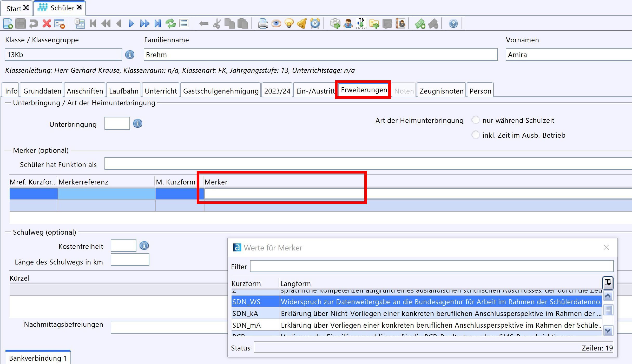Click info icon next to Unterbringung field
Viewport: 632px width, 364px height.
coord(138,123)
